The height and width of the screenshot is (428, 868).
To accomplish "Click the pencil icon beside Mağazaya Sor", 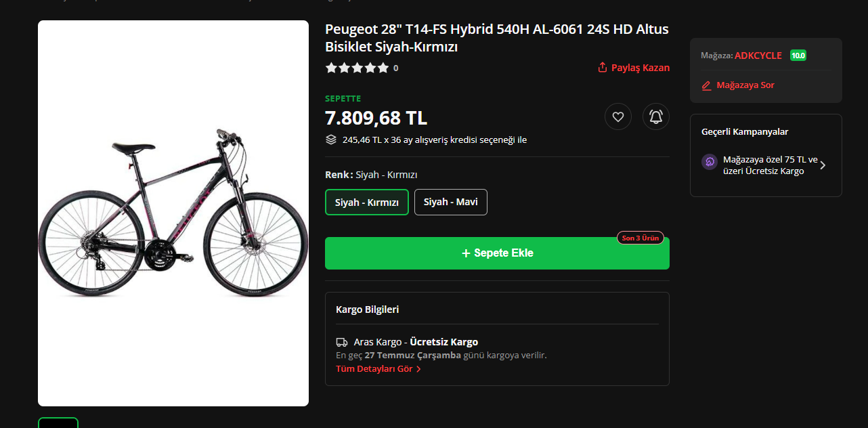I will click(x=707, y=85).
